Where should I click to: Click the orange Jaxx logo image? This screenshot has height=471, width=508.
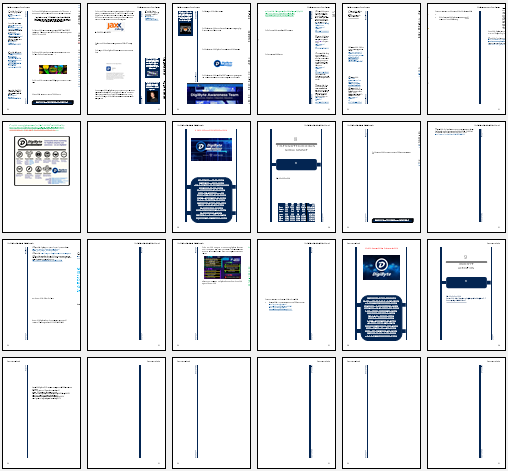115,26
